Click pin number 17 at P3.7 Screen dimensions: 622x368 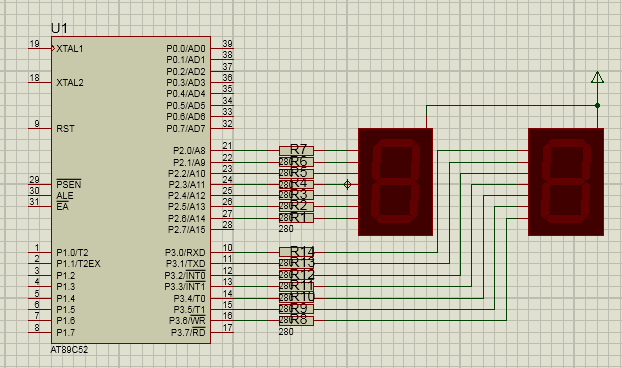point(227,328)
